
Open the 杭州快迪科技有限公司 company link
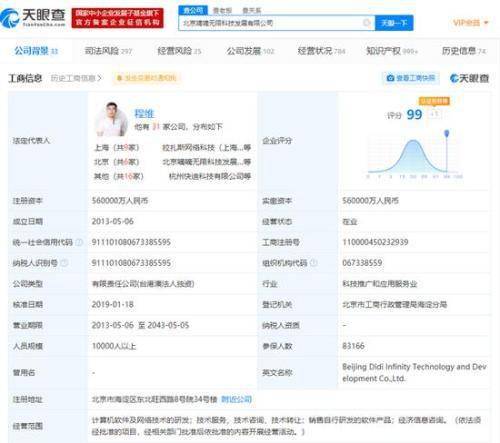[210, 176]
